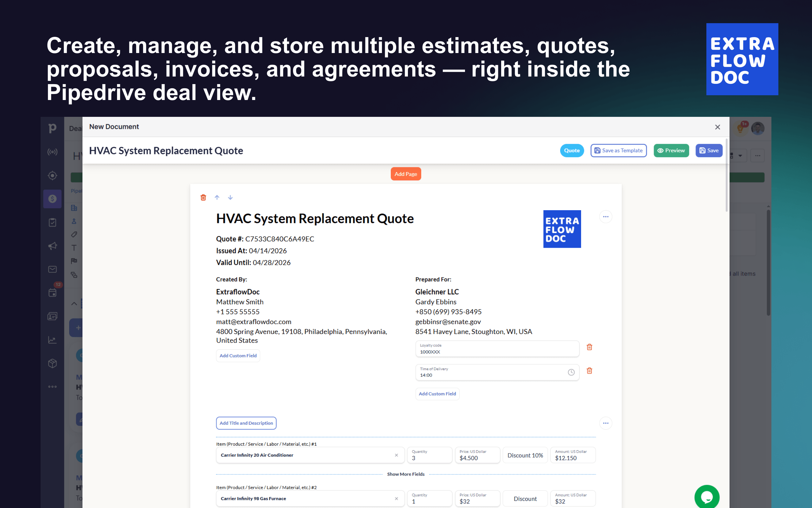
Task: Open the view dropdown arrow behind the dialog
Action: tap(740, 156)
